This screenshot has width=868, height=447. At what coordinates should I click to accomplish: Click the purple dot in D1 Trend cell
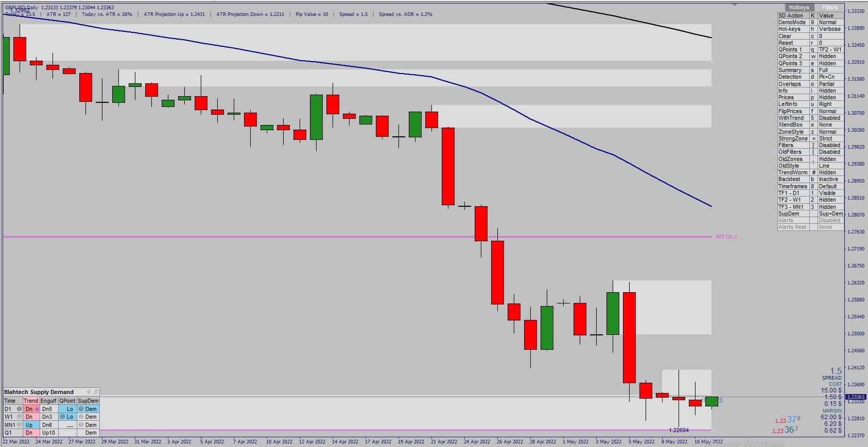click(x=37, y=409)
